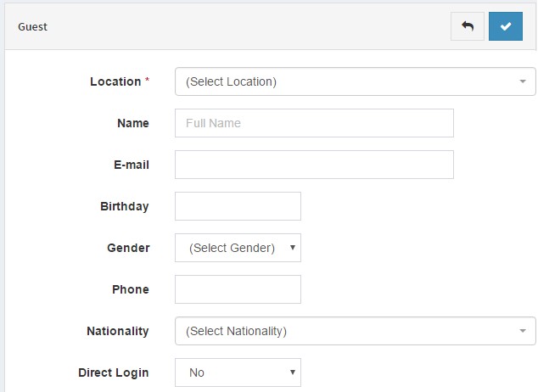Open the Direct Login dropdown showing No
The image size is (538, 392).
click(238, 372)
